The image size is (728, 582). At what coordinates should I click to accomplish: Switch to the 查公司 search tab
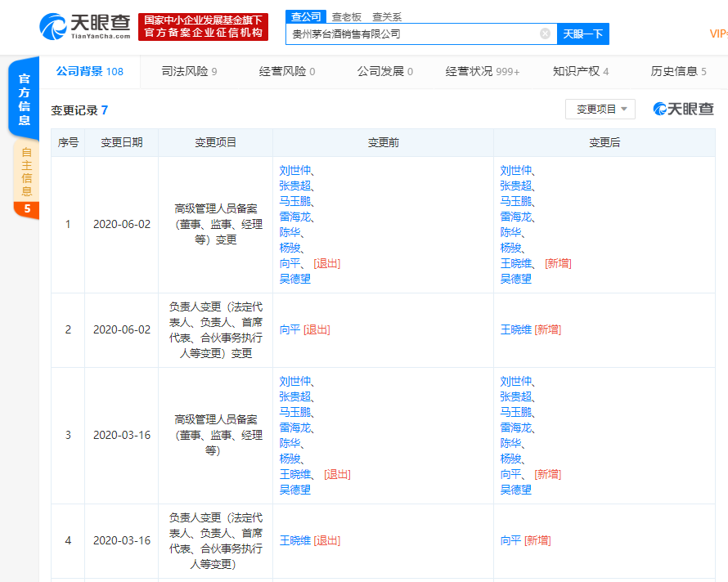click(306, 16)
